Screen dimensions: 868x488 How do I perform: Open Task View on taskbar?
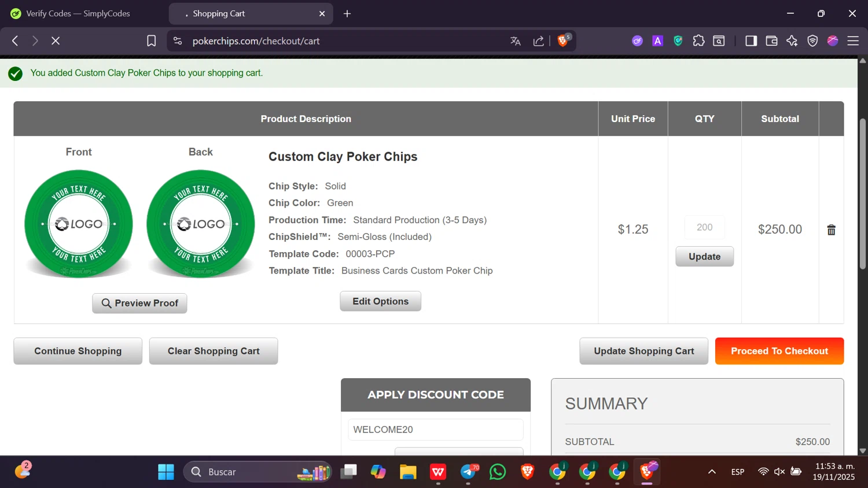348,472
